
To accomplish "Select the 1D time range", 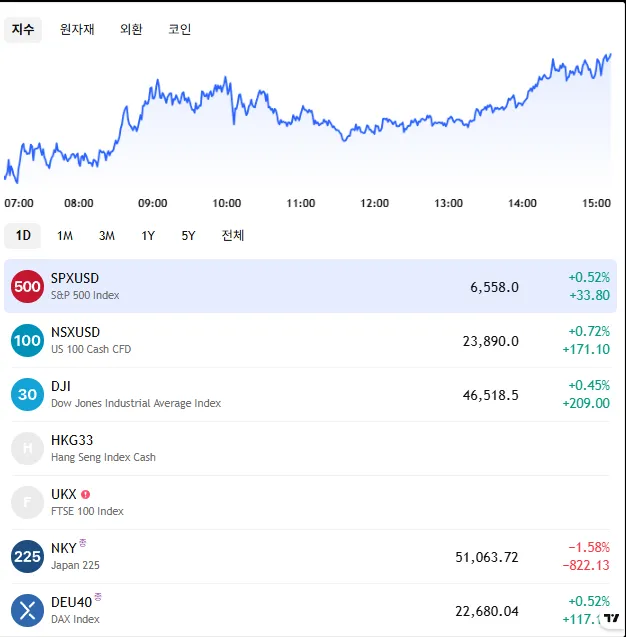I will click(x=23, y=236).
